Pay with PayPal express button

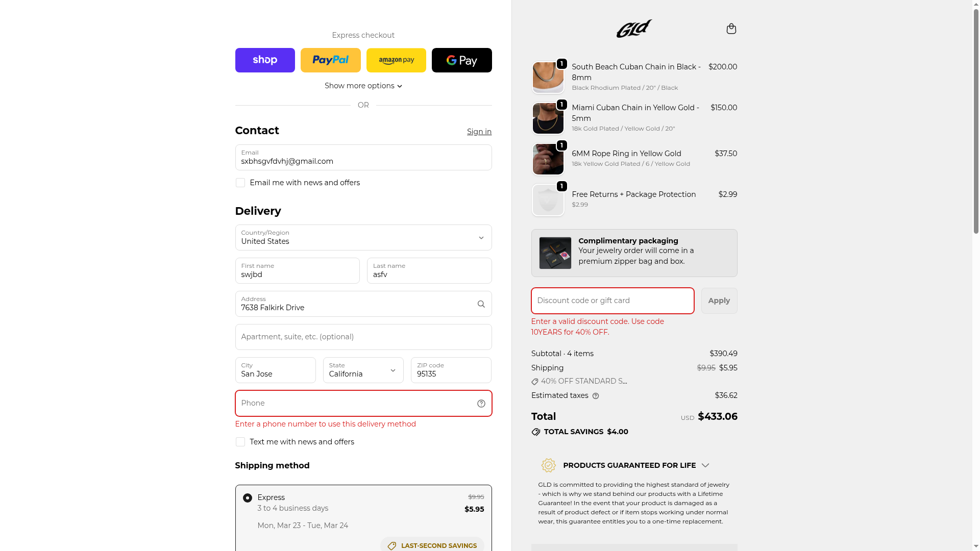(x=330, y=60)
